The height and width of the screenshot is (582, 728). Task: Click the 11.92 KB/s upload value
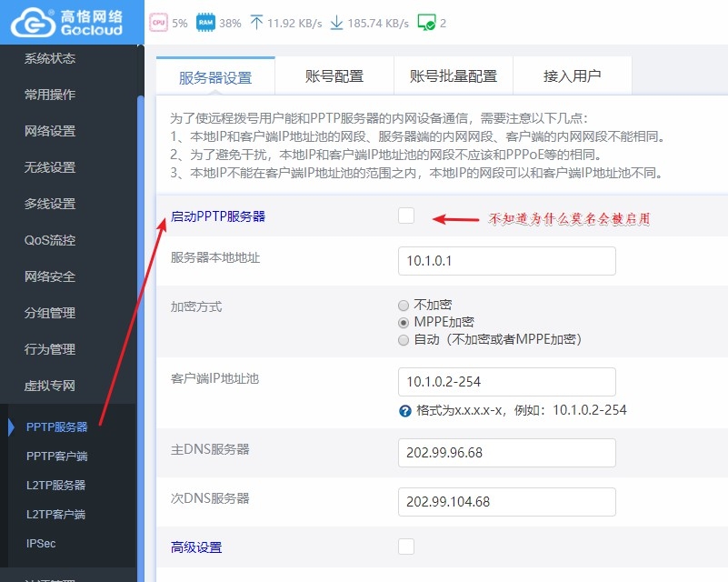(294, 24)
